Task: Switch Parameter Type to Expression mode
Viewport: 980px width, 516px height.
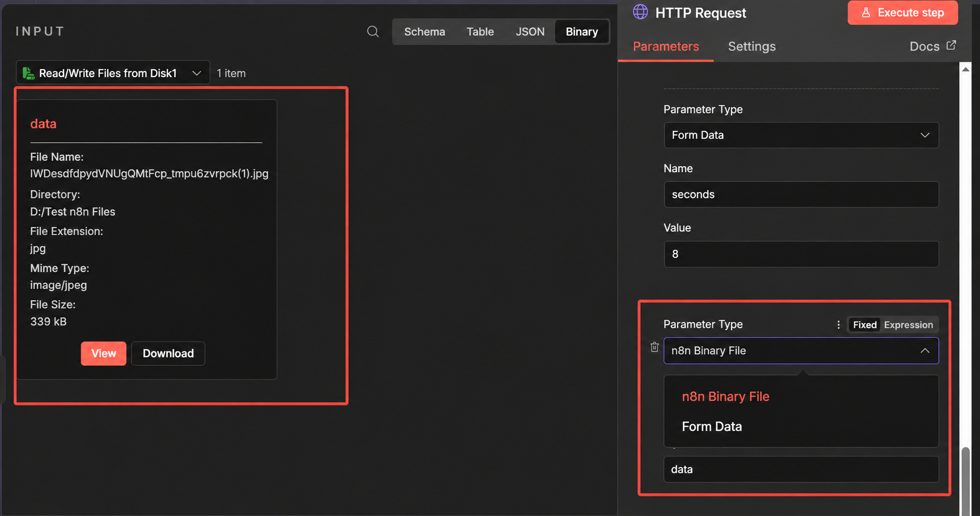Action: pos(908,325)
